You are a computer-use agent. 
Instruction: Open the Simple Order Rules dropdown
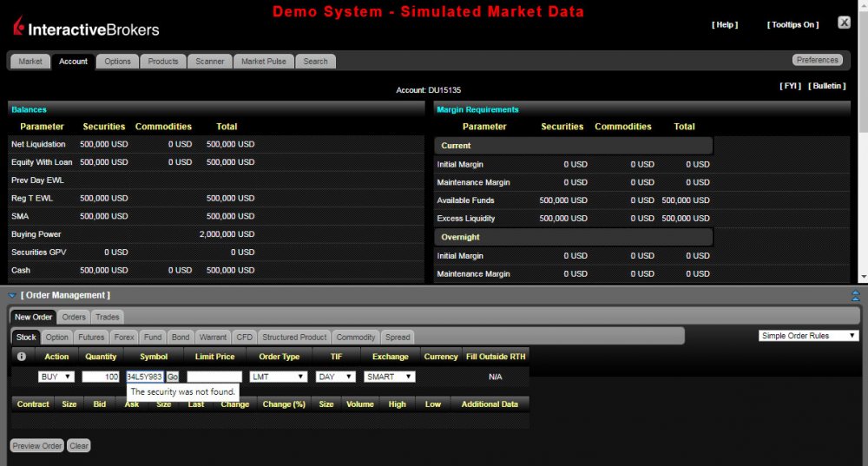tap(809, 336)
